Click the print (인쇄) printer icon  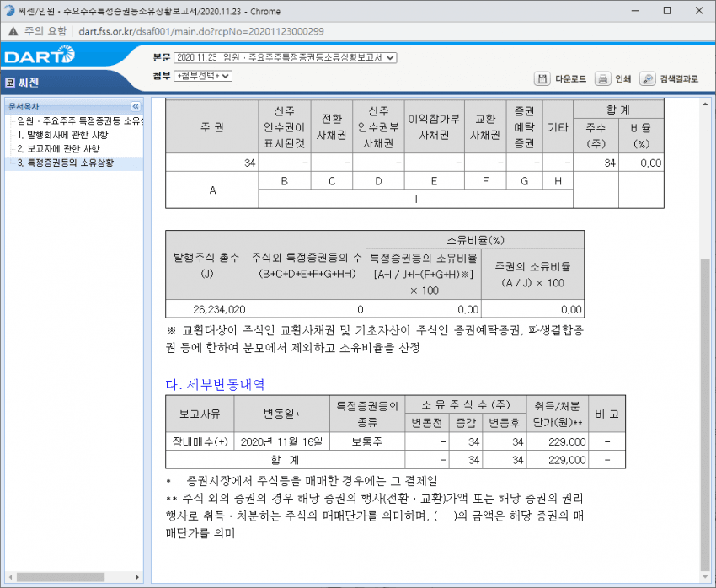(x=602, y=79)
